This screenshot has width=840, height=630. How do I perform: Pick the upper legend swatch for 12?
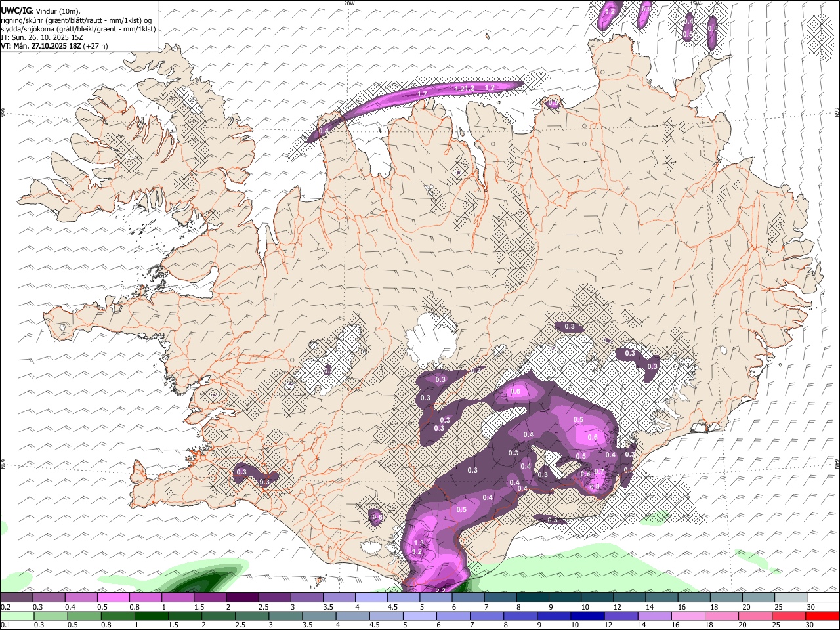[629, 598]
